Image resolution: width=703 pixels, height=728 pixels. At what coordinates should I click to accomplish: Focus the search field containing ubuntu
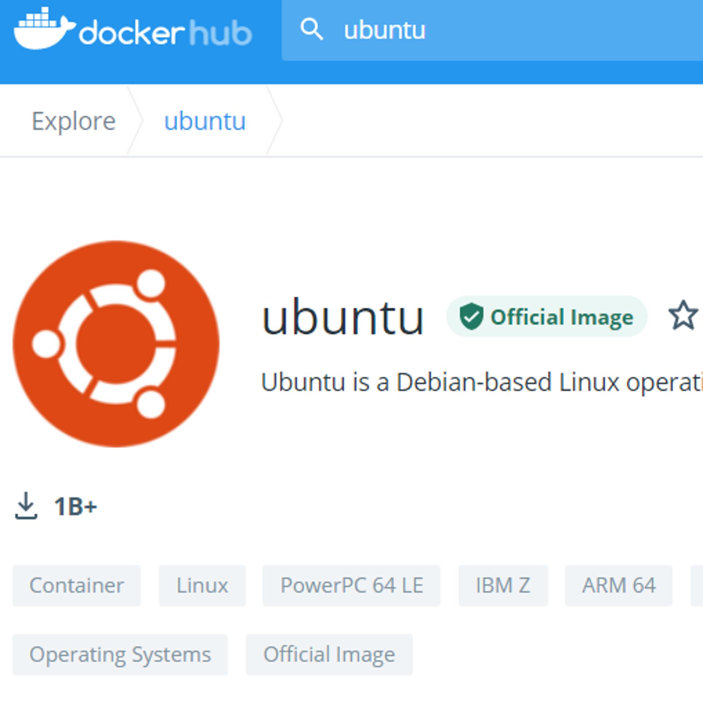pos(492,31)
